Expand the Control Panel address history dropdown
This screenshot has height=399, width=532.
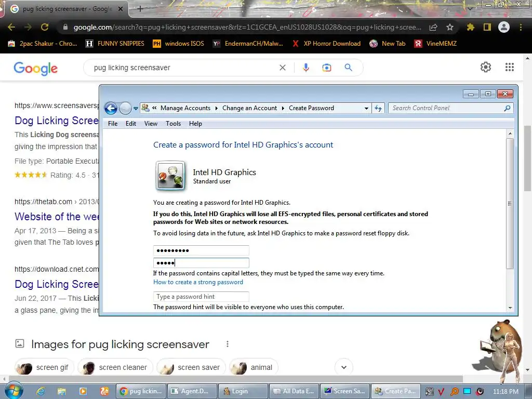[x=366, y=109]
